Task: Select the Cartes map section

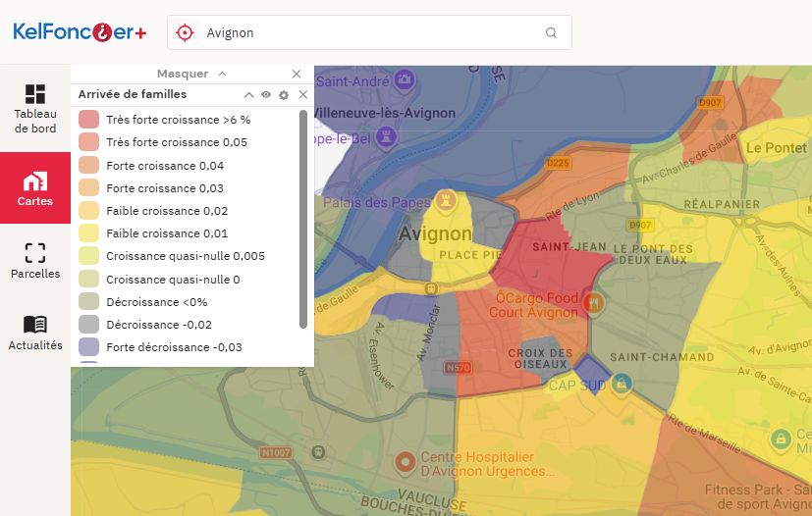Action: [x=35, y=188]
